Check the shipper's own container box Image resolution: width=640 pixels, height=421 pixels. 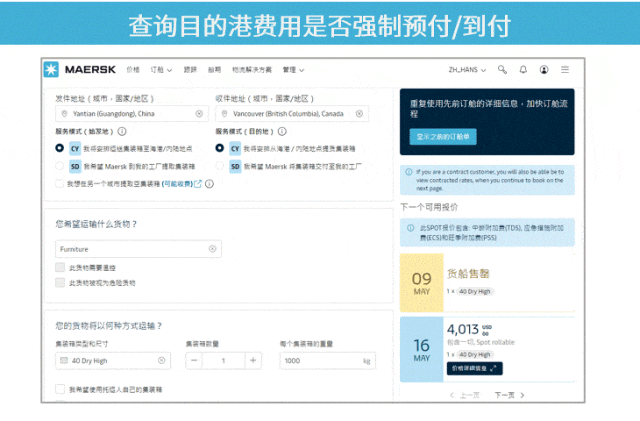coord(60,389)
